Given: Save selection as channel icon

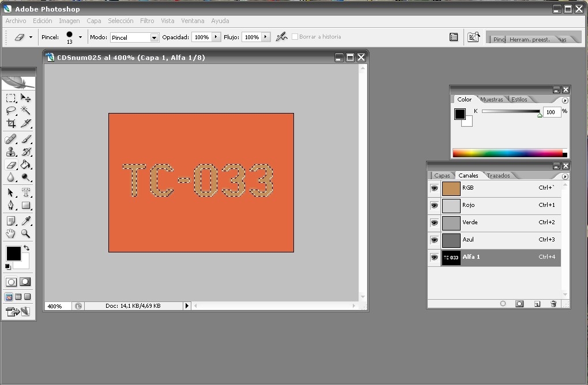Looking at the screenshot, I should [519, 304].
